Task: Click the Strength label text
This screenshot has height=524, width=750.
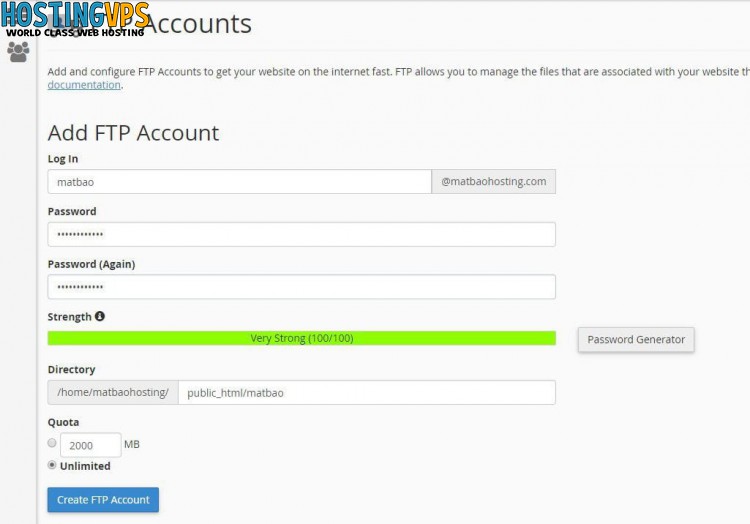Action: pos(69,317)
